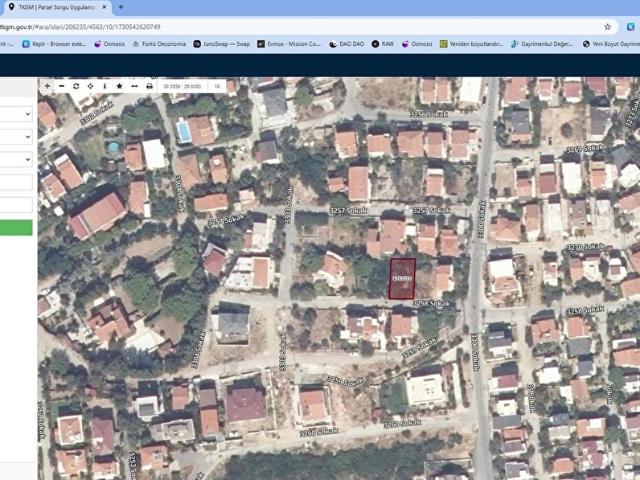Expand the second dropdown in the side panel
640x480 pixels.
pyautogui.click(x=16, y=137)
